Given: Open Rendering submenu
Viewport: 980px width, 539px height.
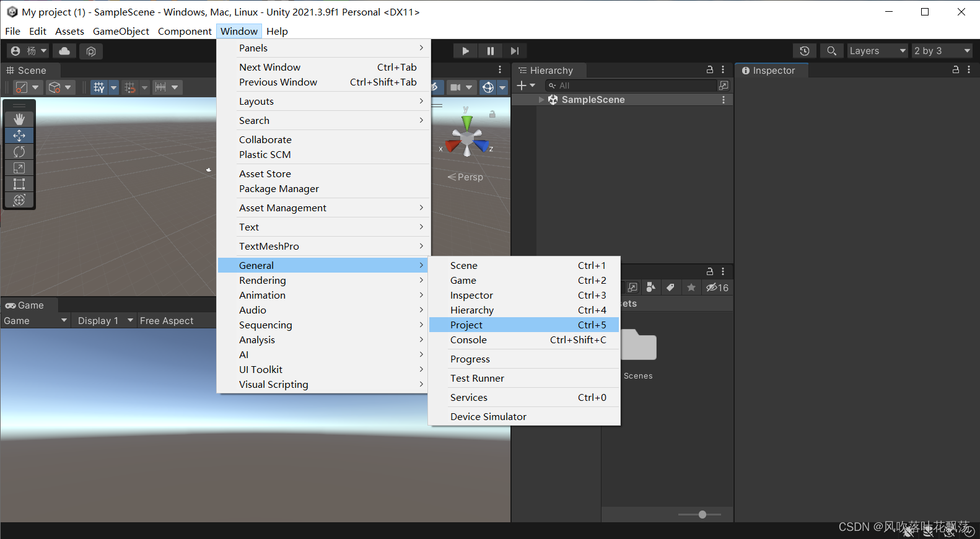Looking at the screenshot, I should point(323,280).
